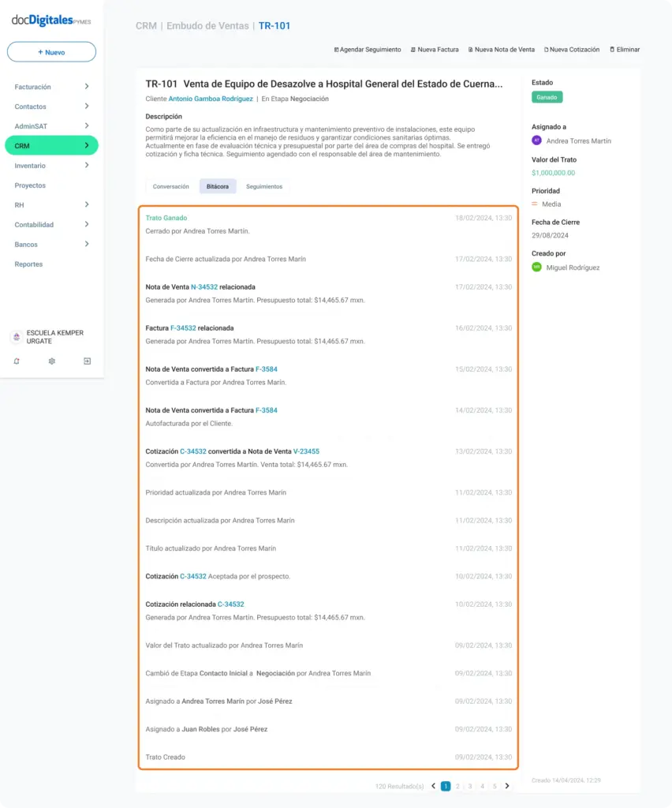Switch to the Conversación tab
The height and width of the screenshot is (808, 672).
point(170,186)
